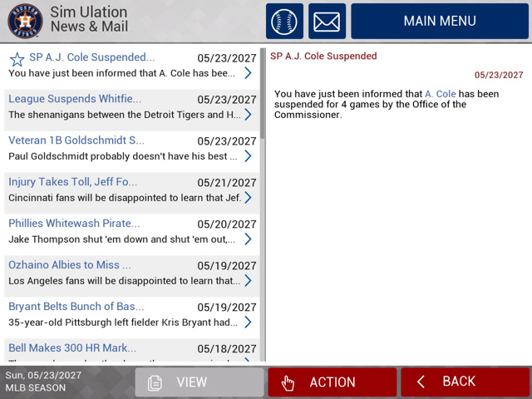Click the A. Cole player link
Screen dimensions: 532x399
[440, 94]
